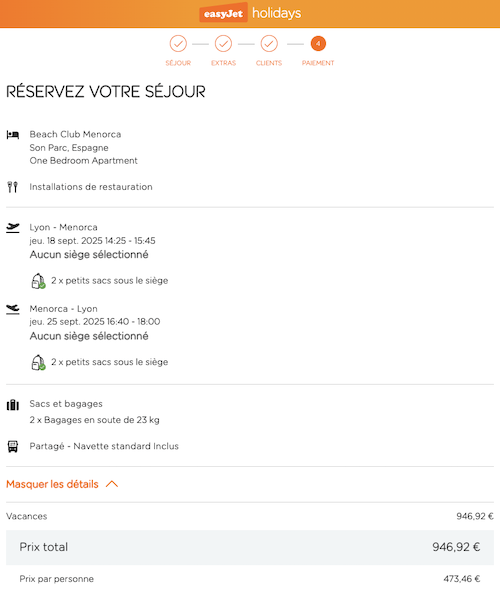Click the hotel bed icon
The height and width of the screenshot is (613, 500).
click(x=13, y=135)
